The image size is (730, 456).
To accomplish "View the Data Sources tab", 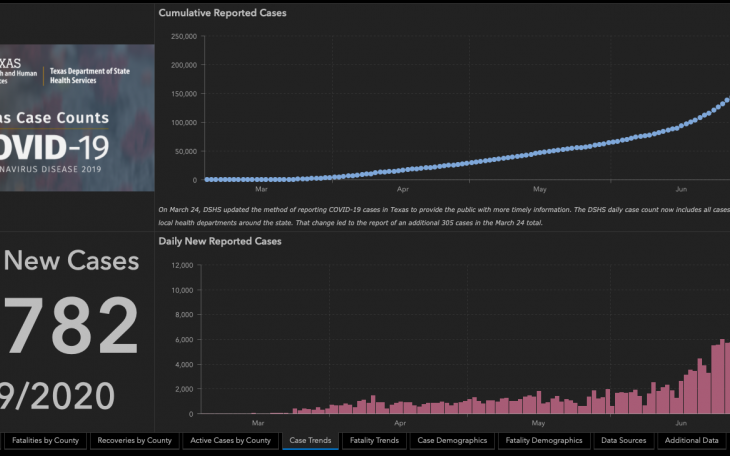I will click(x=623, y=440).
